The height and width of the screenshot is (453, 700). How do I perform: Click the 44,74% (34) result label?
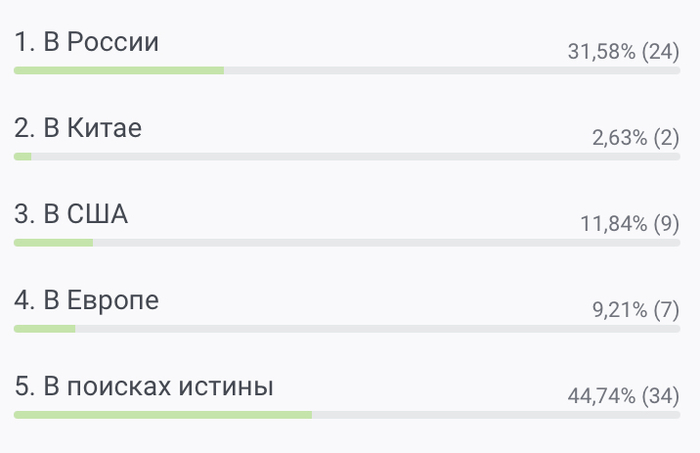[x=623, y=396]
